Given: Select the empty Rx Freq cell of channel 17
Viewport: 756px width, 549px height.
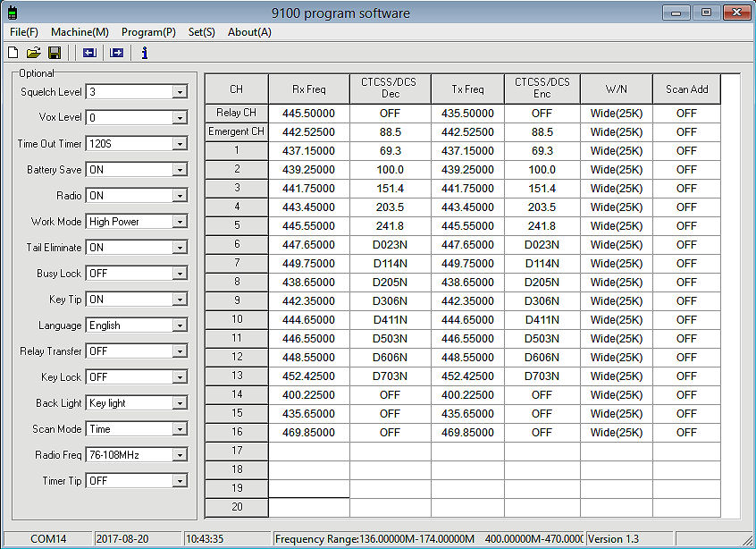Looking at the screenshot, I should pos(309,452).
